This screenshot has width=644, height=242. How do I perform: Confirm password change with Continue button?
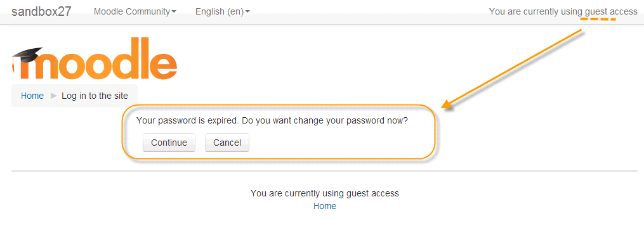click(169, 143)
